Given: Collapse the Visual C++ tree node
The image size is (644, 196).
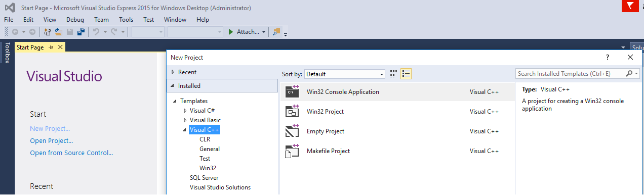Looking at the screenshot, I should [x=185, y=130].
